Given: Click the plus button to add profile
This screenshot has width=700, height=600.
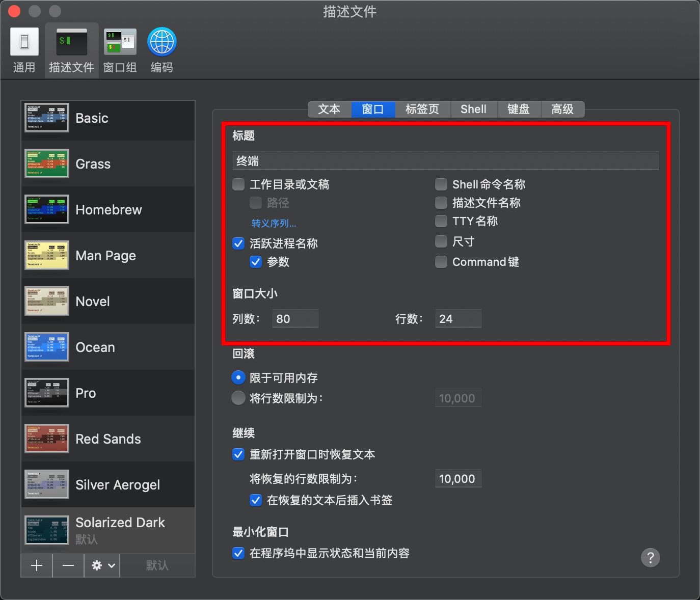Looking at the screenshot, I should pyautogui.click(x=37, y=565).
